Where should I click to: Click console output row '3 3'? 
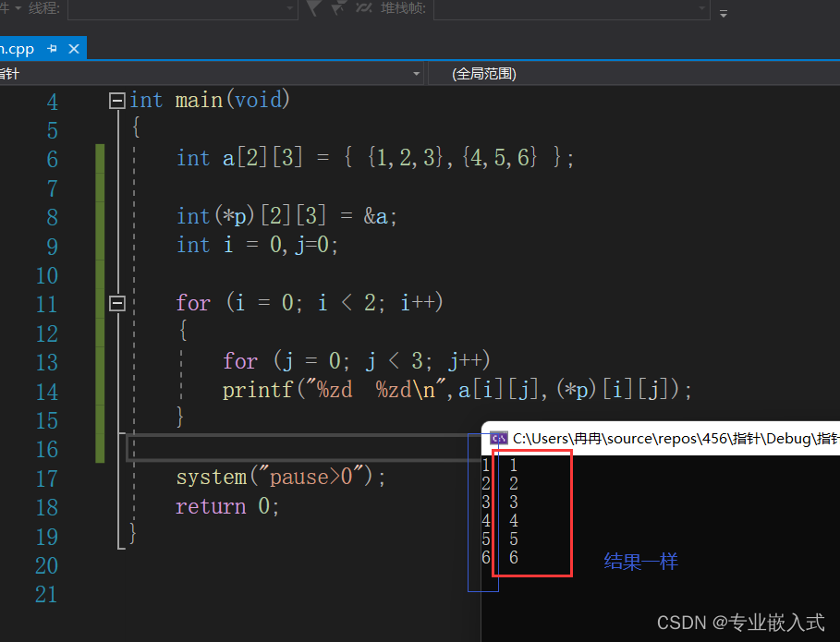(499, 502)
